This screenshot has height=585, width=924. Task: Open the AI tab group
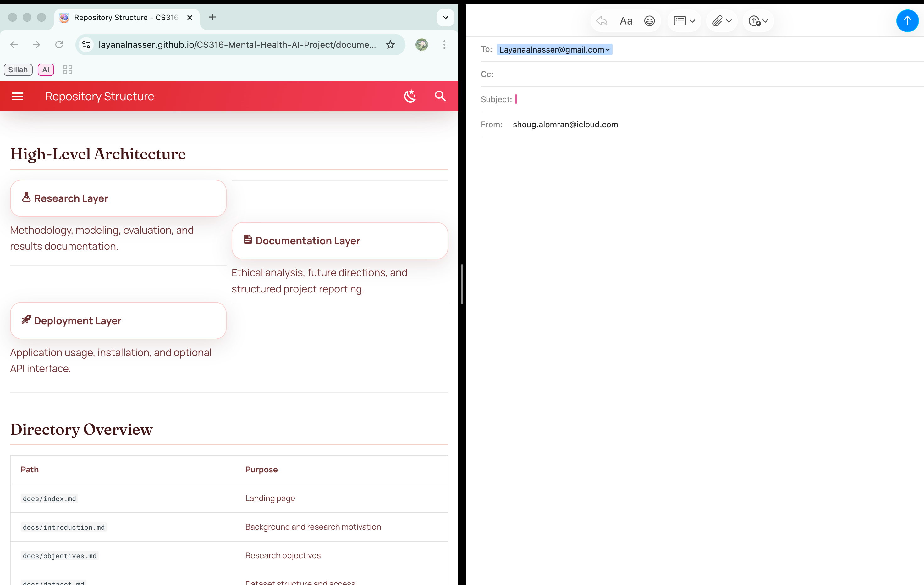[46, 70]
